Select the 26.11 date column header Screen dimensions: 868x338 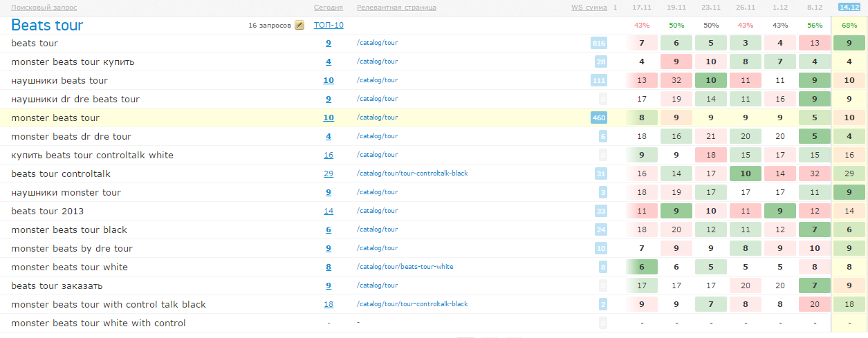(746, 8)
